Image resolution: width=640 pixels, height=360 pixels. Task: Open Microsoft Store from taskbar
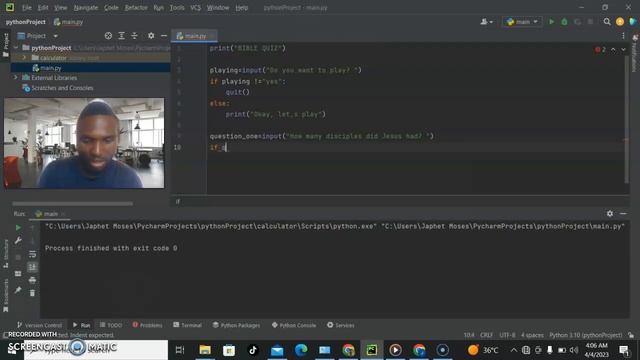click(229, 350)
